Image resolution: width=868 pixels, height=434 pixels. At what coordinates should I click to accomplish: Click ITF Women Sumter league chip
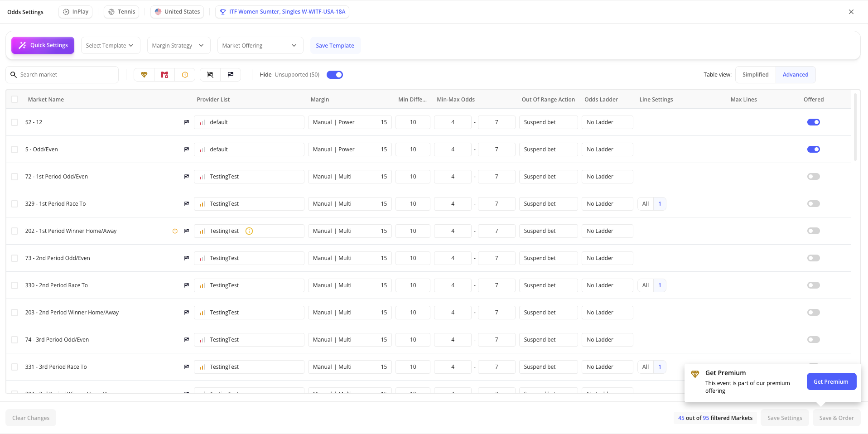(282, 12)
